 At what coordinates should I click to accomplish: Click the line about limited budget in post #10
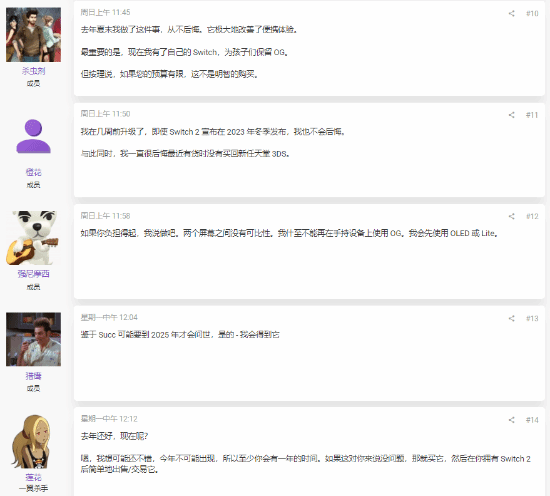[x=170, y=74]
